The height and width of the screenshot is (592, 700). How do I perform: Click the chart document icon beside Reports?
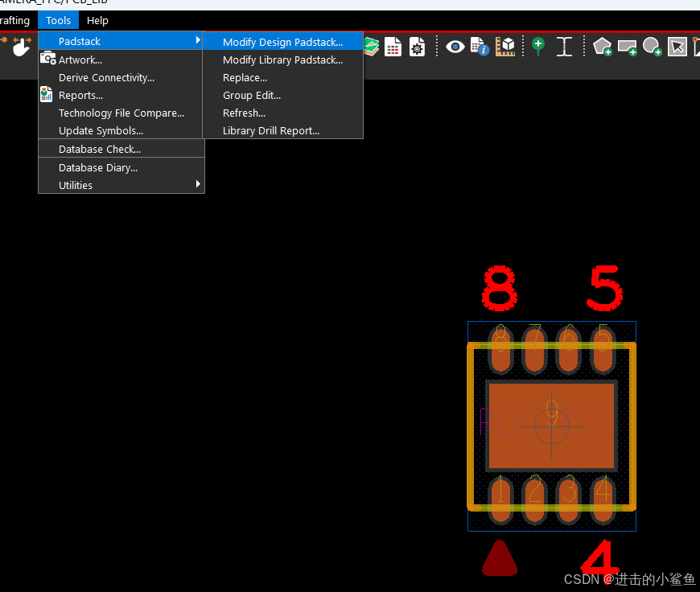[x=46, y=94]
